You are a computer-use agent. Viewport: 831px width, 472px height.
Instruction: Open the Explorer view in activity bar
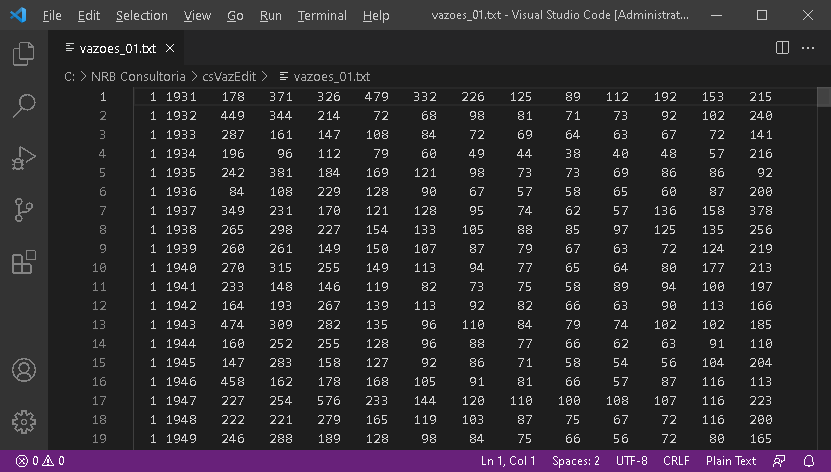point(24,54)
